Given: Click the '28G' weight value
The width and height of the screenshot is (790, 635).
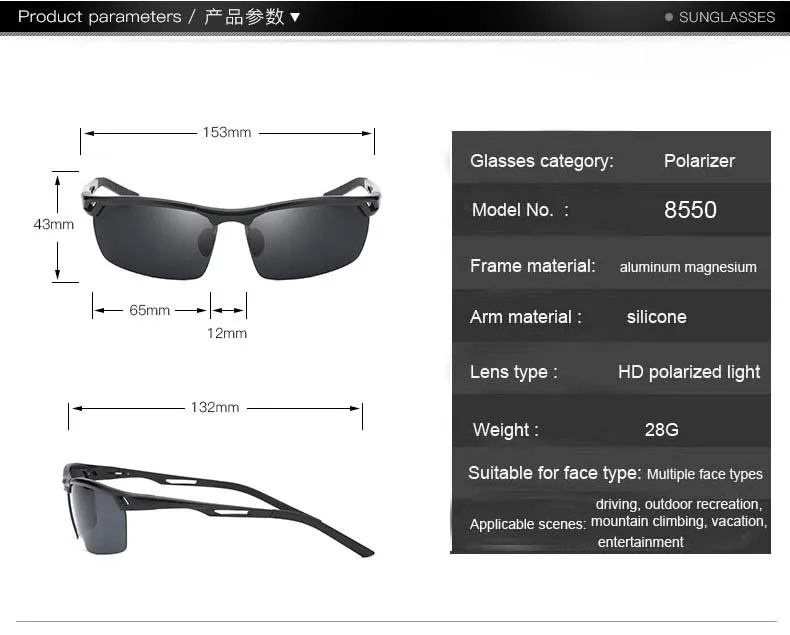Looking at the screenshot, I should [x=661, y=430].
